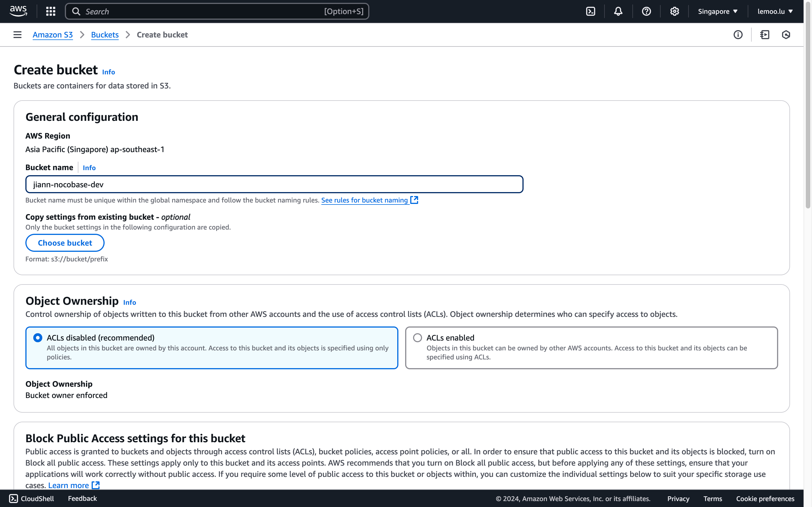Screen dimensions: 812x507
Task: Open the settings gear in top bar
Action: [x=674, y=11]
